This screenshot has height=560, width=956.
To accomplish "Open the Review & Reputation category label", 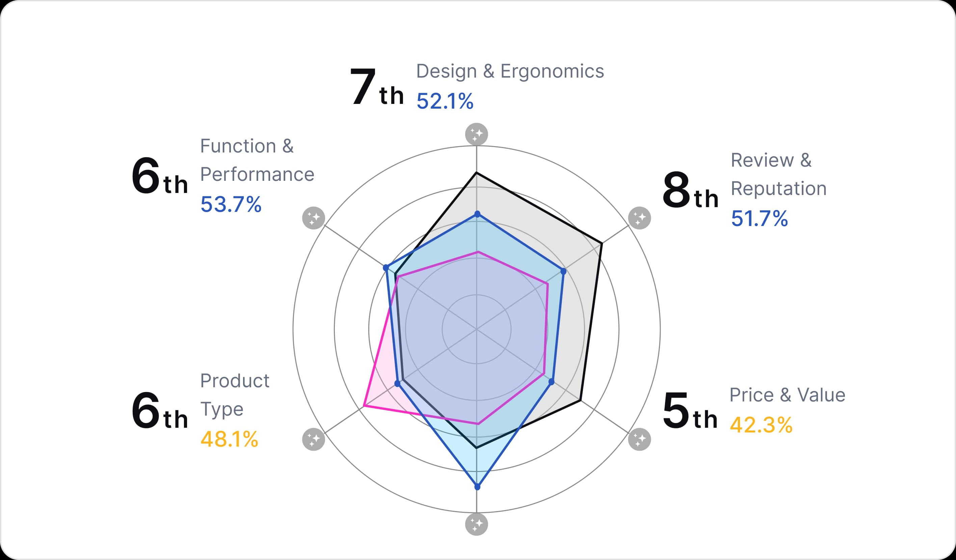I will click(778, 174).
